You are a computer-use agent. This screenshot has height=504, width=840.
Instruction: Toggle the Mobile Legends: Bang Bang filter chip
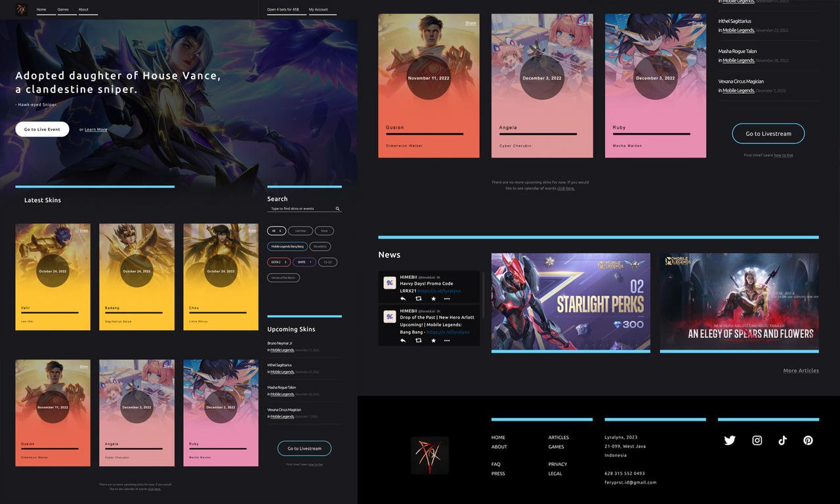pos(287,246)
